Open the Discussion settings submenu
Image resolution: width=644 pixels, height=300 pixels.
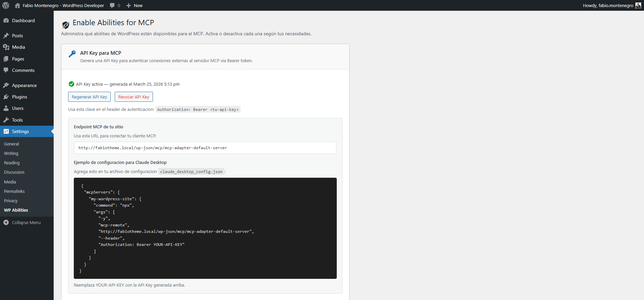coord(14,172)
